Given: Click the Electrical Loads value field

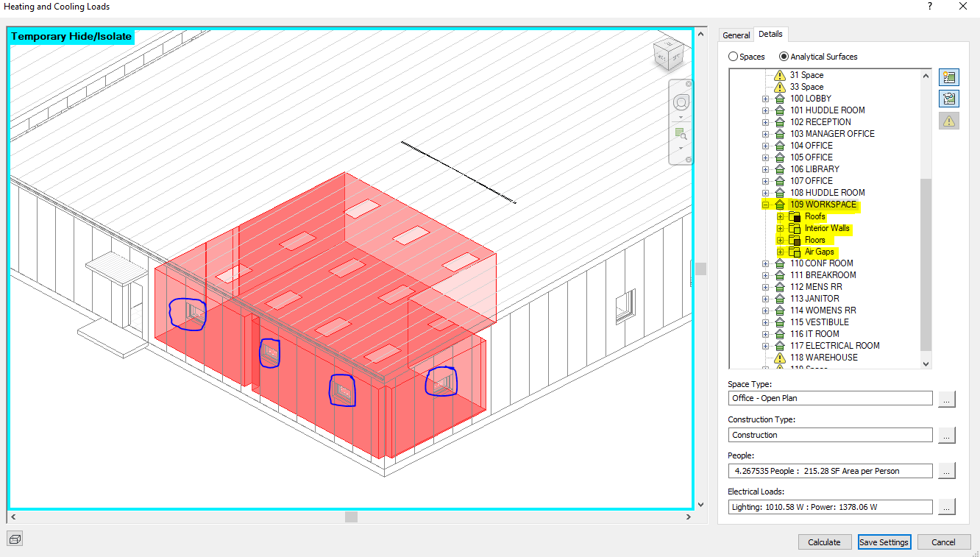Looking at the screenshot, I should coord(830,507).
